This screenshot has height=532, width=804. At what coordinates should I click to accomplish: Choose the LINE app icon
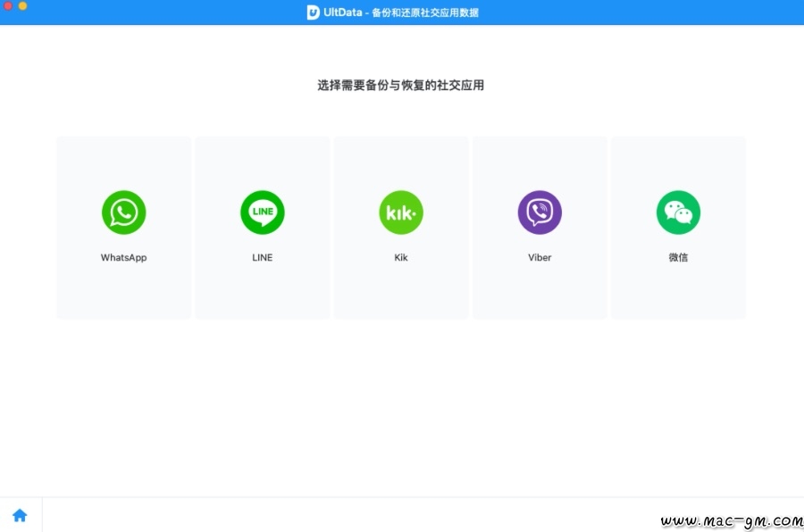[x=263, y=212]
